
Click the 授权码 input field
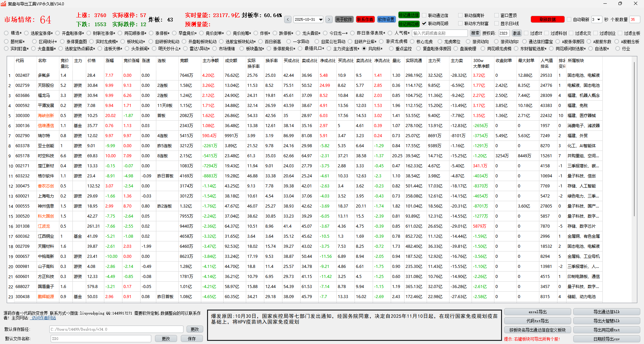pos(504,33)
